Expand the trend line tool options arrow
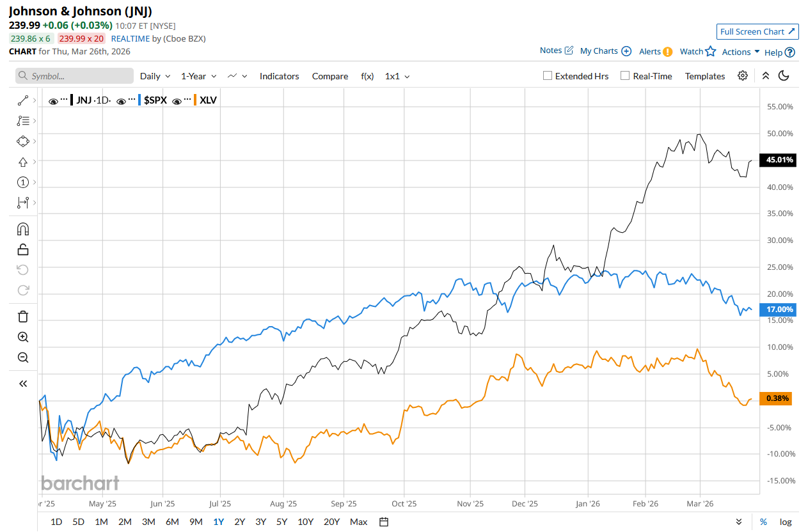 click(x=34, y=100)
